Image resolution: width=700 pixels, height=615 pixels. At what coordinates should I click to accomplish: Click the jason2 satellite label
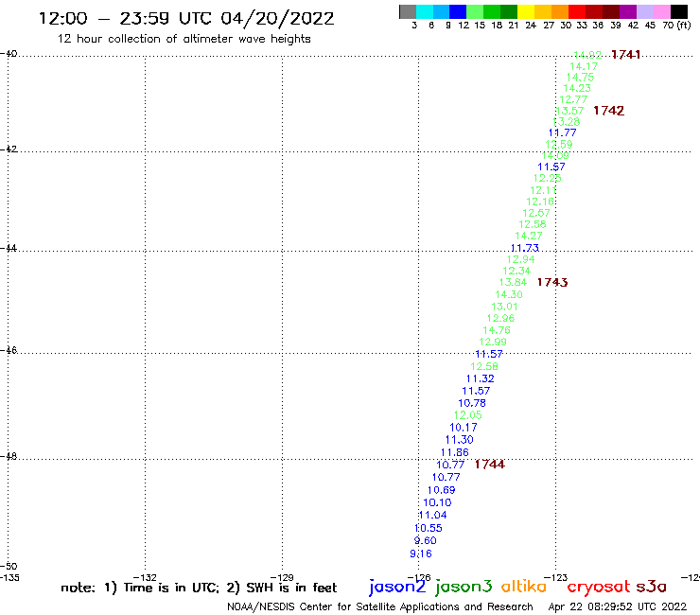click(x=397, y=587)
